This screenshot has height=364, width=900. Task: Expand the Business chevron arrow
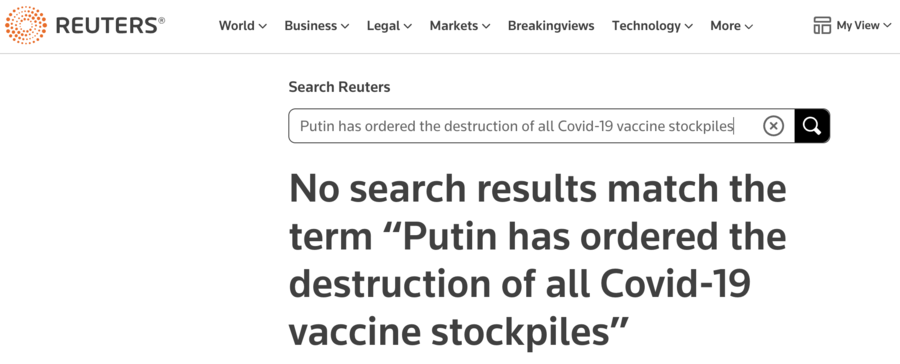click(345, 26)
